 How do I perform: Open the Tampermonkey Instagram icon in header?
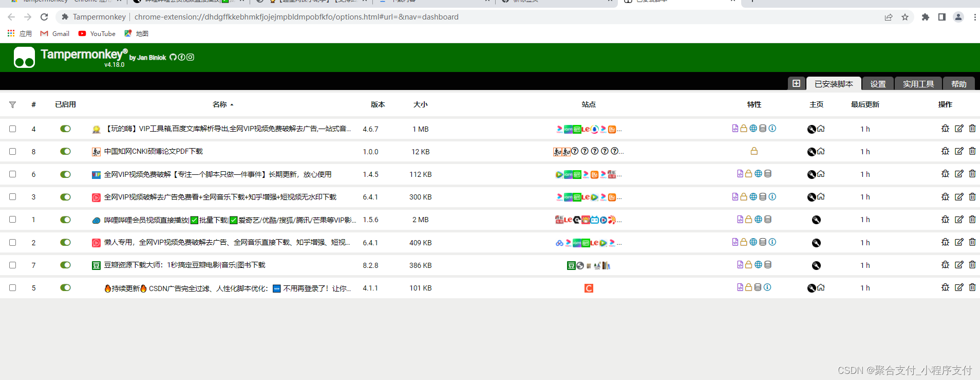[190, 57]
